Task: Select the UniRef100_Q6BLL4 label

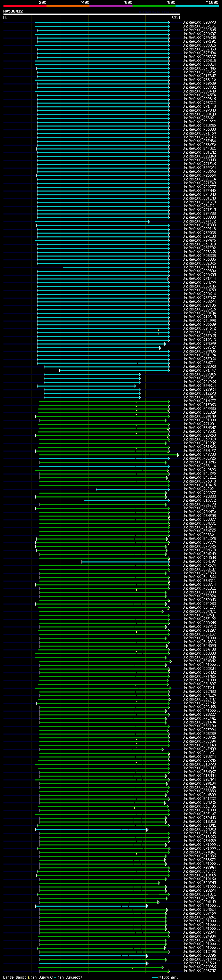Action: tap(199, 466)
